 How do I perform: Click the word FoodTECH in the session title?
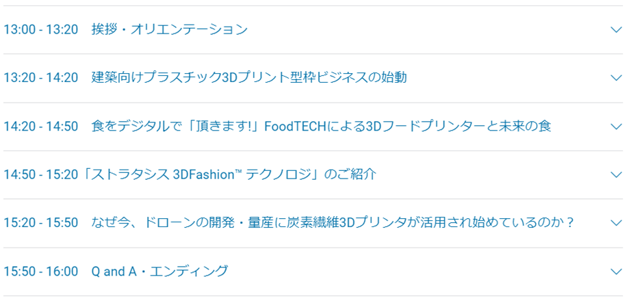point(294,127)
